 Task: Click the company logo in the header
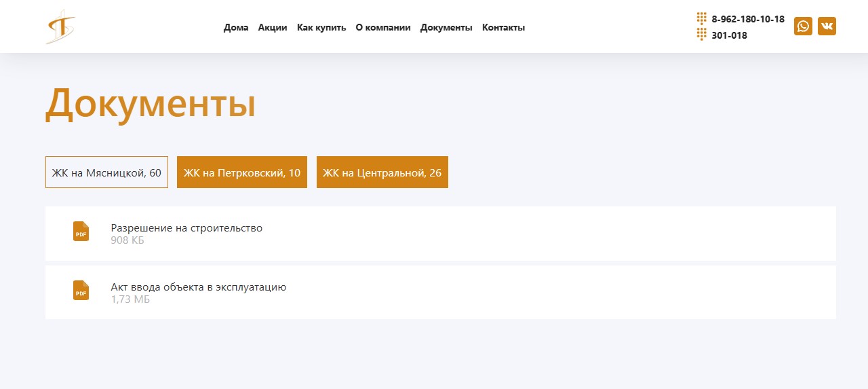click(x=60, y=26)
